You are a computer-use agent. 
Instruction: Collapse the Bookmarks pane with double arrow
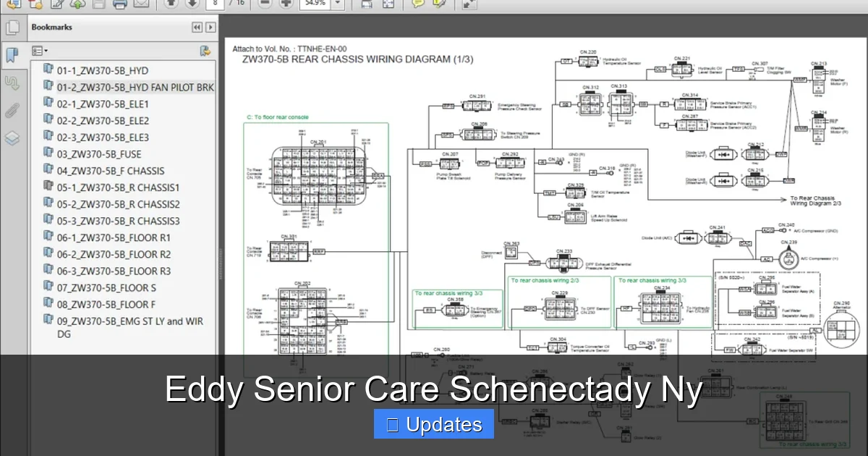tap(197, 28)
